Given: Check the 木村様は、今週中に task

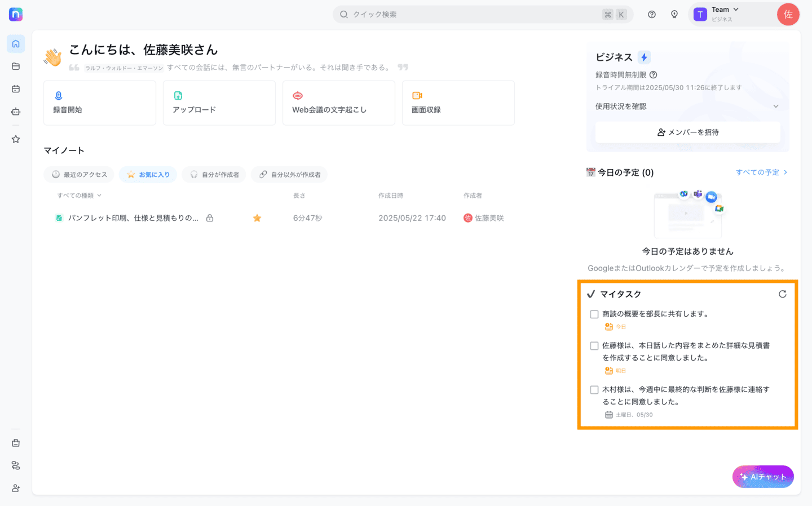Looking at the screenshot, I should [594, 390].
